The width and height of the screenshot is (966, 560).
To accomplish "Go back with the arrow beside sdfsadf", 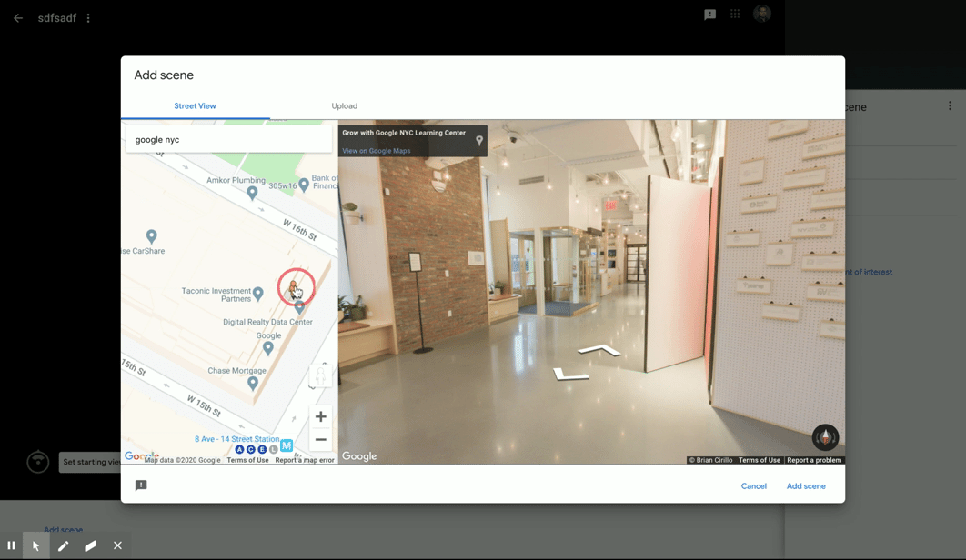I will point(18,18).
